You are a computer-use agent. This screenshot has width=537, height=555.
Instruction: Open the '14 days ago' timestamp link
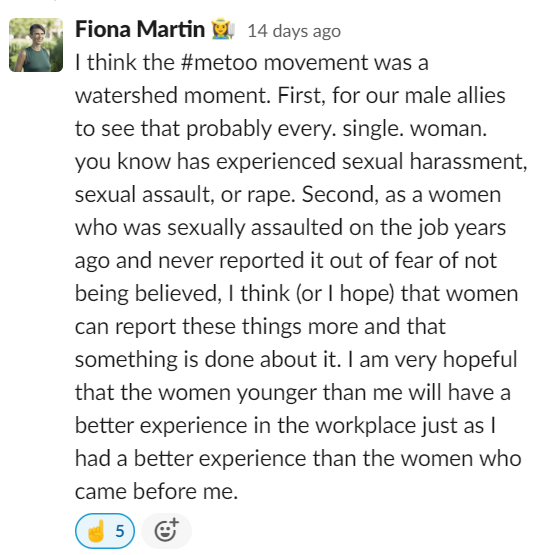click(294, 31)
